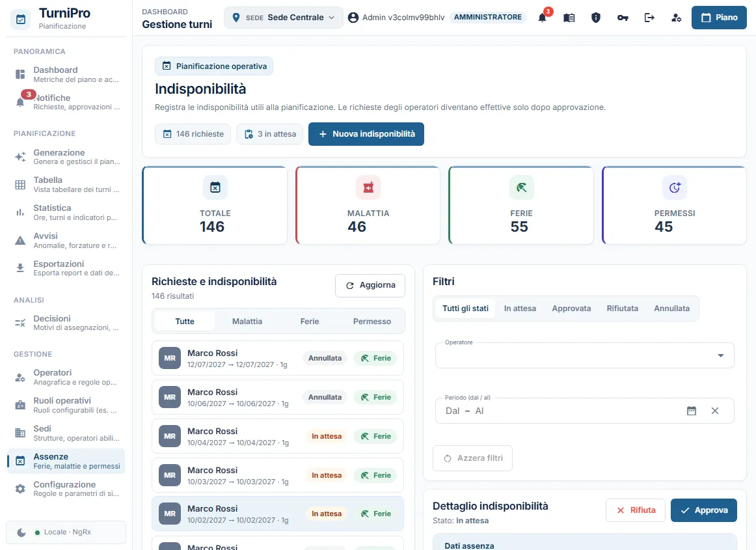Click the location pin icon next to Sede
Image resolution: width=756 pixels, height=550 pixels.
tap(236, 18)
